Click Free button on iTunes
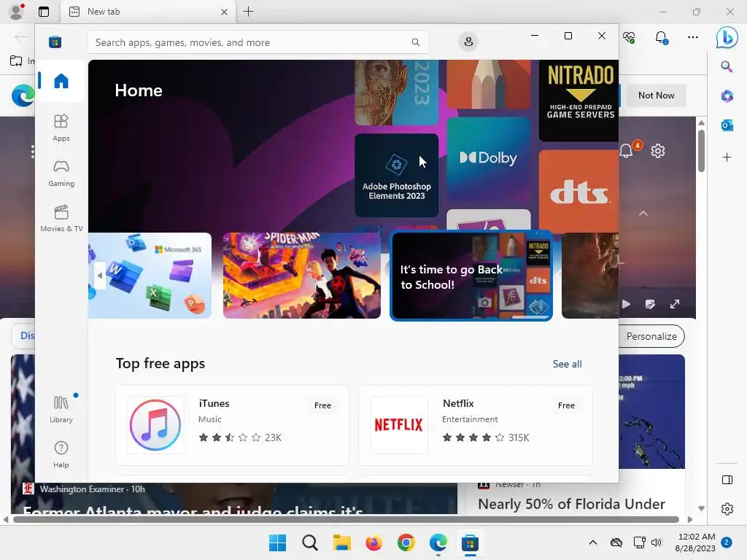Viewport: 747px width, 560px height. coord(322,405)
